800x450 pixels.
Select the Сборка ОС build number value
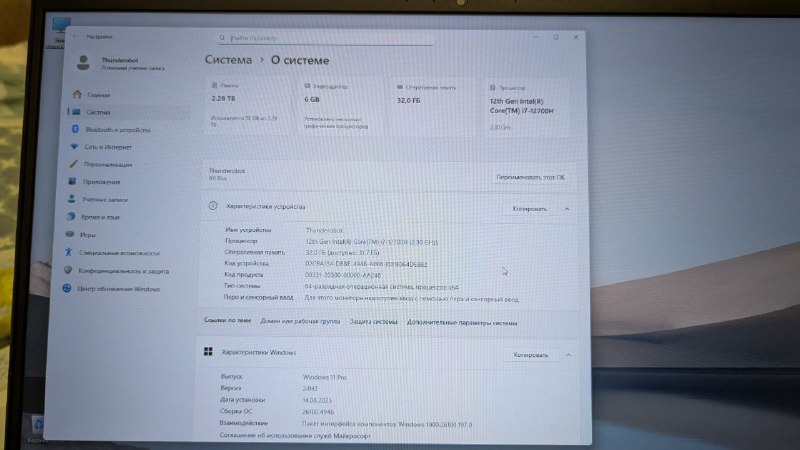pyautogui.click(x=318, y=412)
